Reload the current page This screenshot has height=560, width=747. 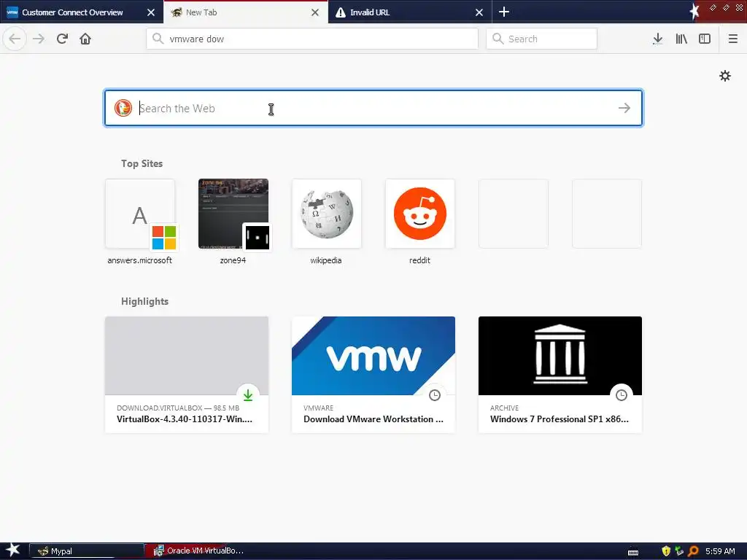click(x=62, y=39)
